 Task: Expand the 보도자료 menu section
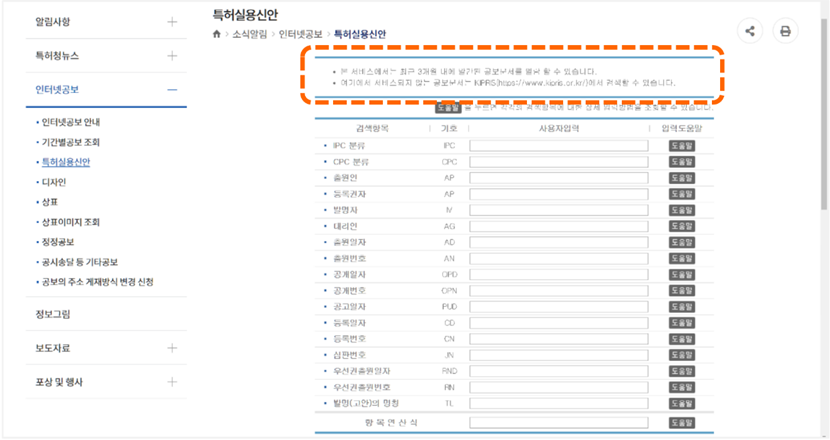pyautogui.click(x=172, y=348)
